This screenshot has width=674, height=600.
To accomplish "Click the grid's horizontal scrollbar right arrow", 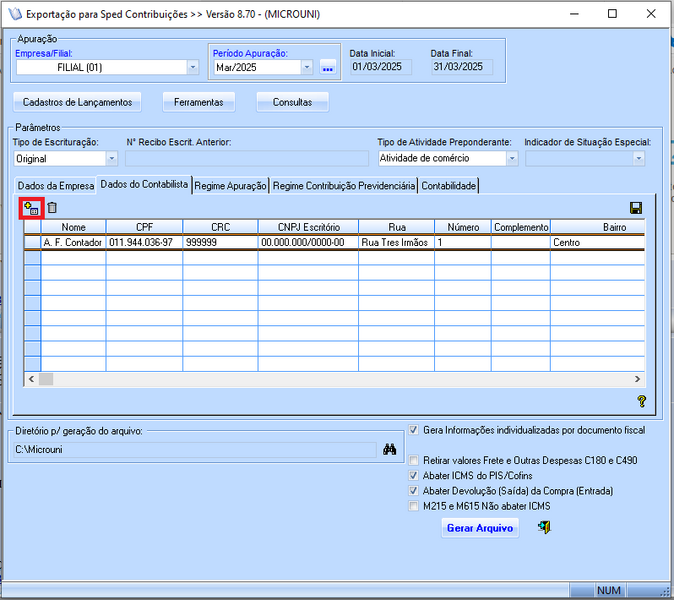I will coord(637,379).
